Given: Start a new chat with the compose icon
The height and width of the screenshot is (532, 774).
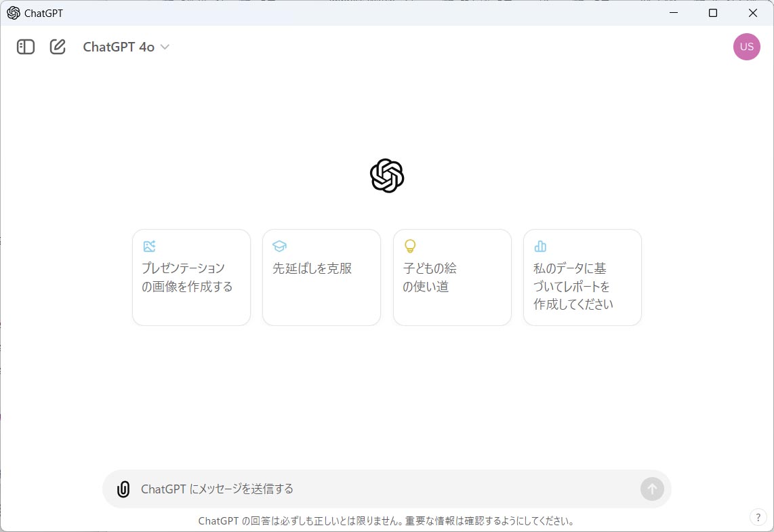Looking at the screenshot, I should tap(58, 47).
